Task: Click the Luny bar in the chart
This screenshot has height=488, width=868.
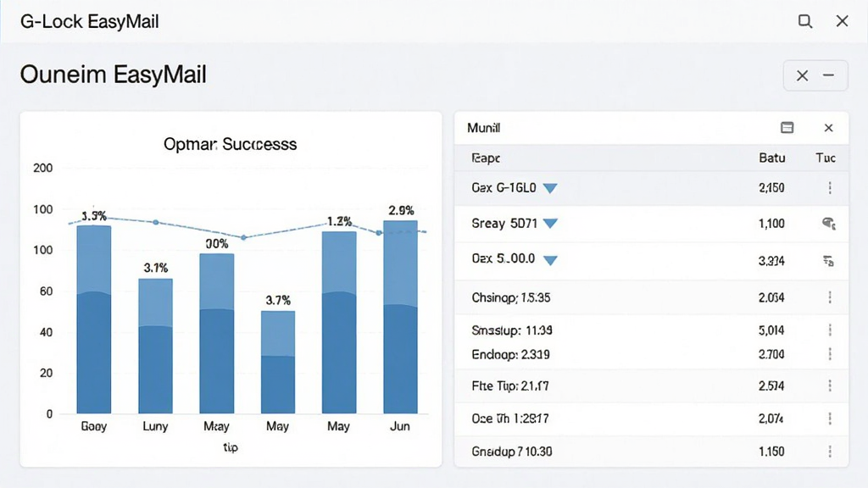Action: 156,346
